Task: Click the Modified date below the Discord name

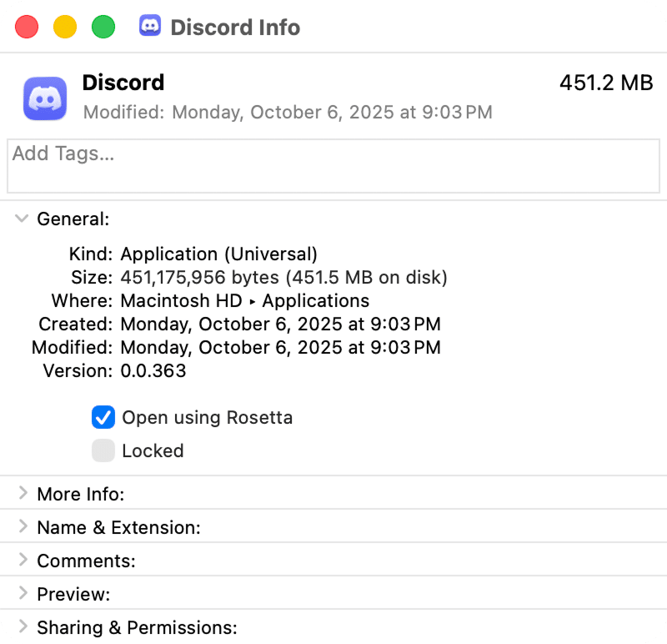Action: tap(287, 112)
